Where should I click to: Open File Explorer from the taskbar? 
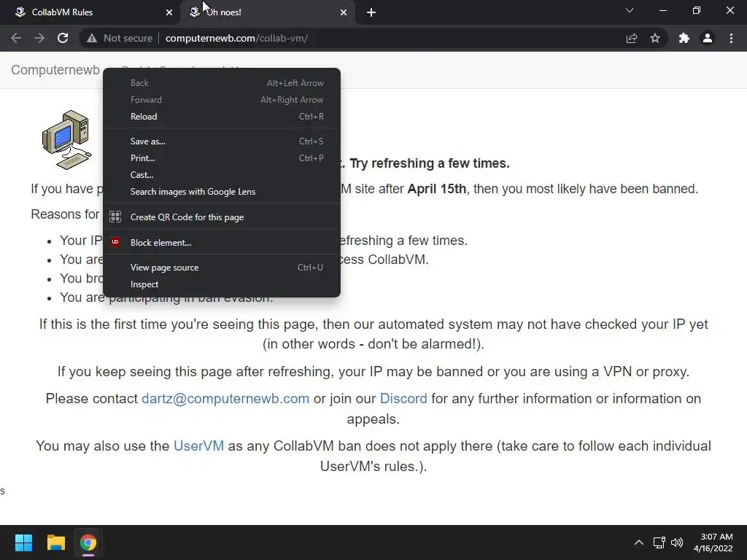tap(55, 542)
